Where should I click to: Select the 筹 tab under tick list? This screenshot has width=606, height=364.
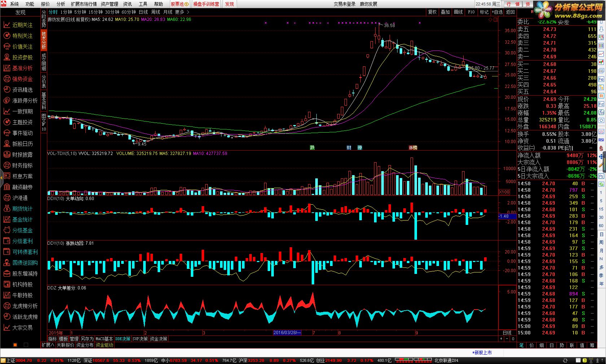(592, 345)
